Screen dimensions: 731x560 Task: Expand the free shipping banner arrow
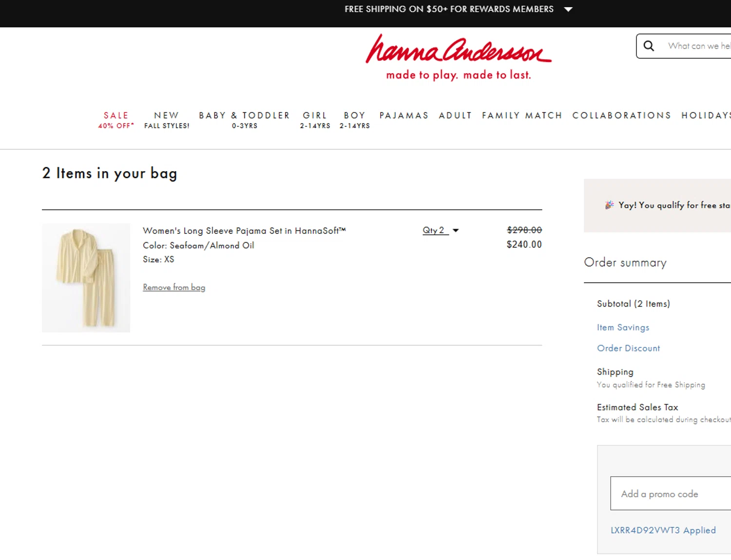click(x=568, y=9)
